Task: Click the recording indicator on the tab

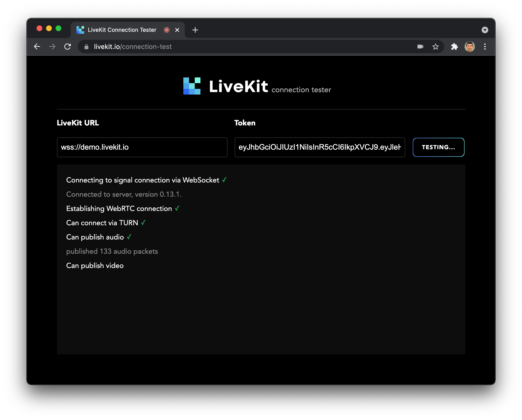Action: click(166, 30)
